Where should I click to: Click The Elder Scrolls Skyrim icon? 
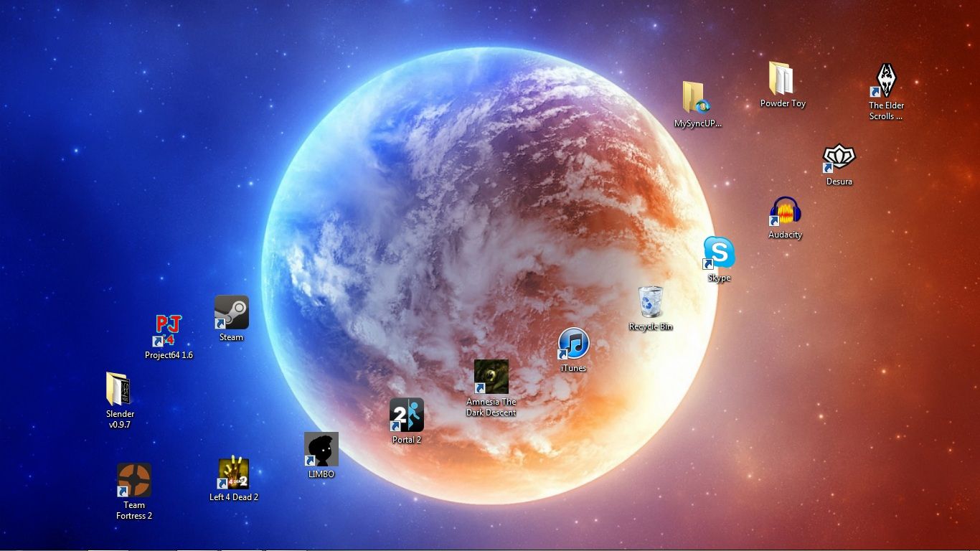point(886,80)
